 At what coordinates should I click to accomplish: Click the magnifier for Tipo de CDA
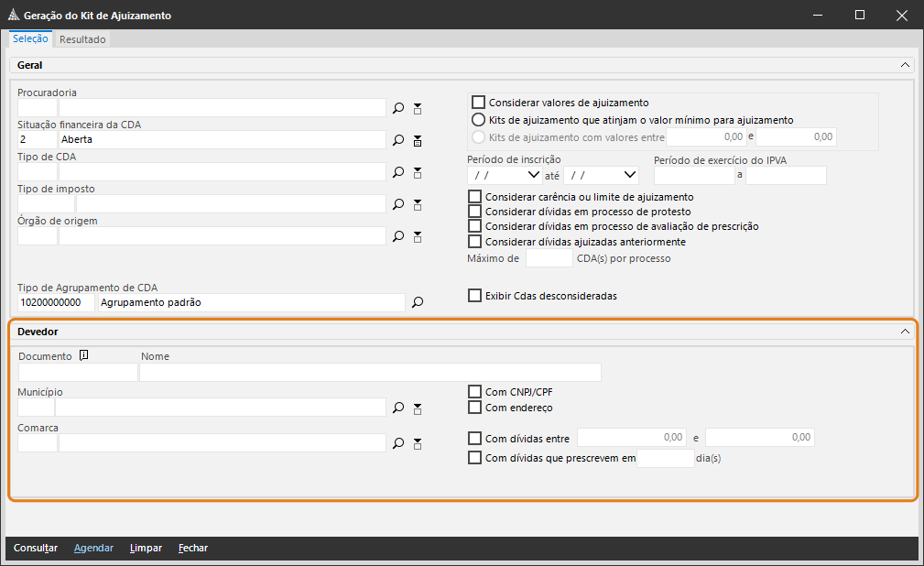(398, 172)
